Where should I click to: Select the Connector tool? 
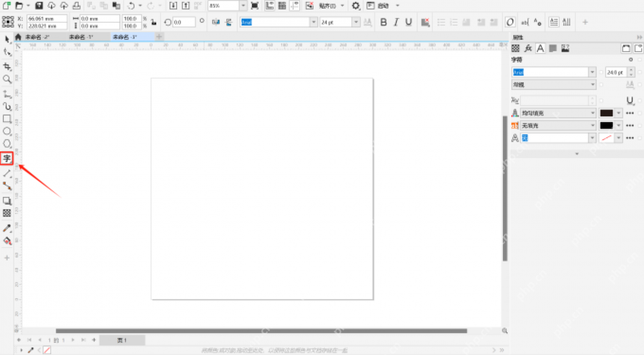(x=7, y=185)
